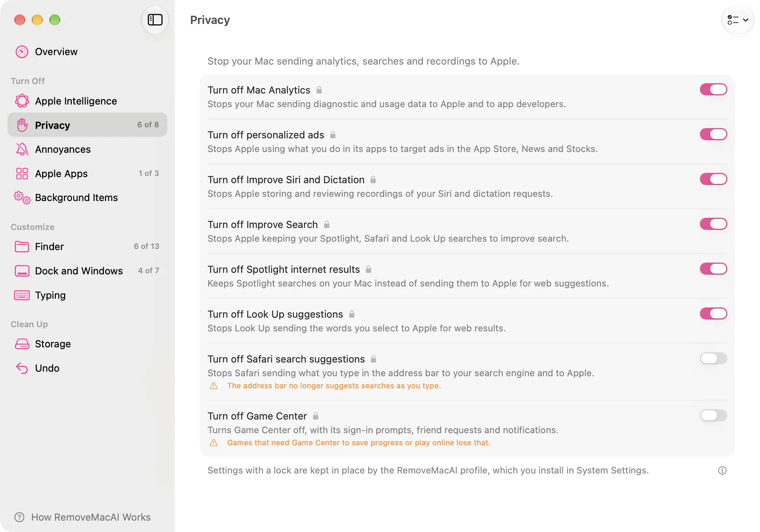Go to the Annoyances section
This screenshot has width=760, height=532.
coord(87,149)
